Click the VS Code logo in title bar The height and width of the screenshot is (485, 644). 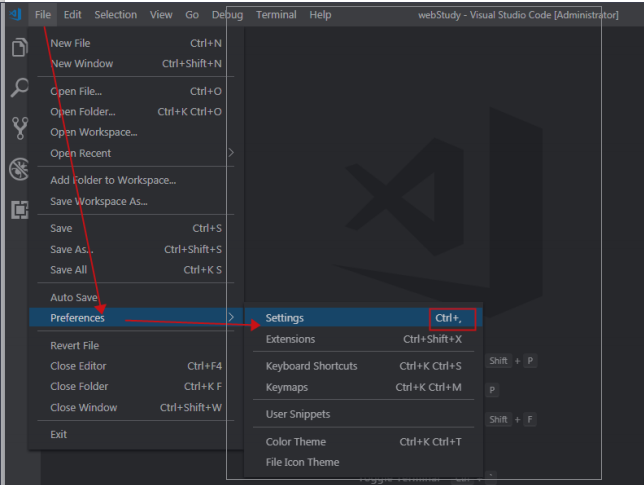pyautogui.click(x=16, y=15)
